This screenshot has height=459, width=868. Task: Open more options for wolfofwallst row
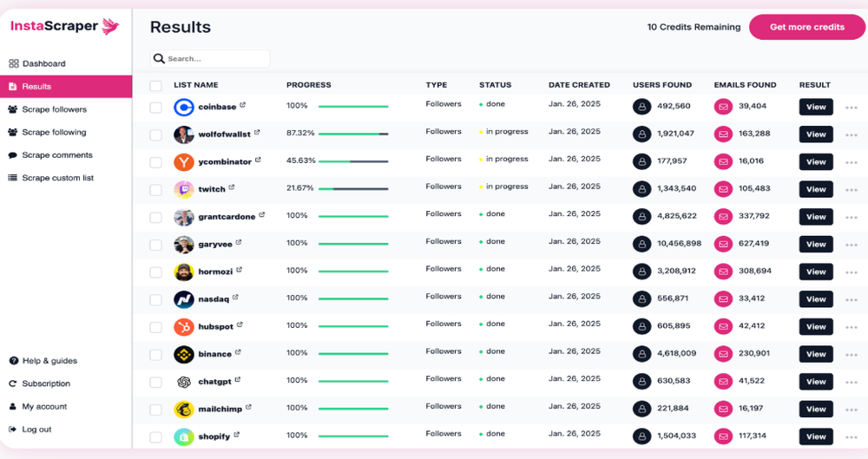pos(852,135)
